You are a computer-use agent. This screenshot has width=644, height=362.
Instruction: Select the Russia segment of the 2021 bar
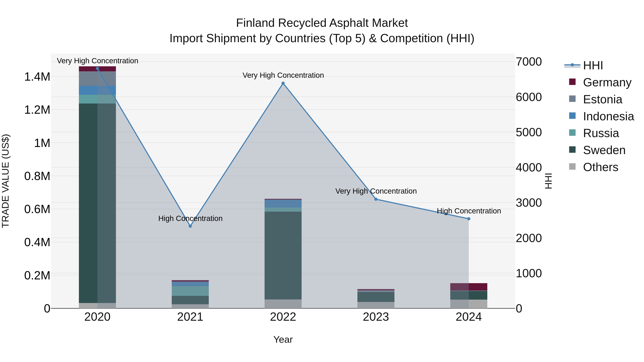(190, 291)
